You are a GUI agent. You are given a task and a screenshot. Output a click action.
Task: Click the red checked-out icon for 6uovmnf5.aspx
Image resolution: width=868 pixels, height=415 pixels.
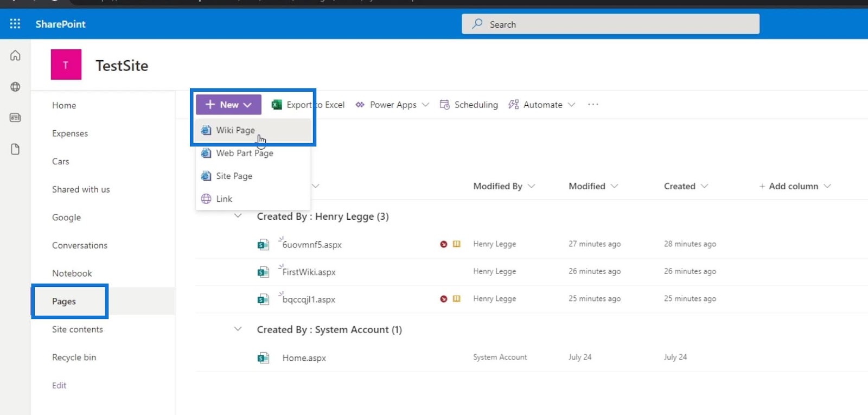[x=444, y=244]
